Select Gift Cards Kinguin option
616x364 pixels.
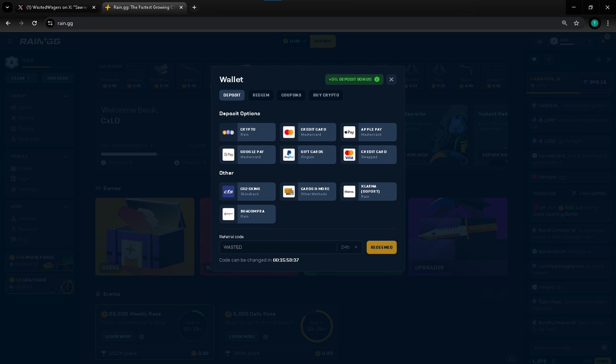click(x=308, y=155)
